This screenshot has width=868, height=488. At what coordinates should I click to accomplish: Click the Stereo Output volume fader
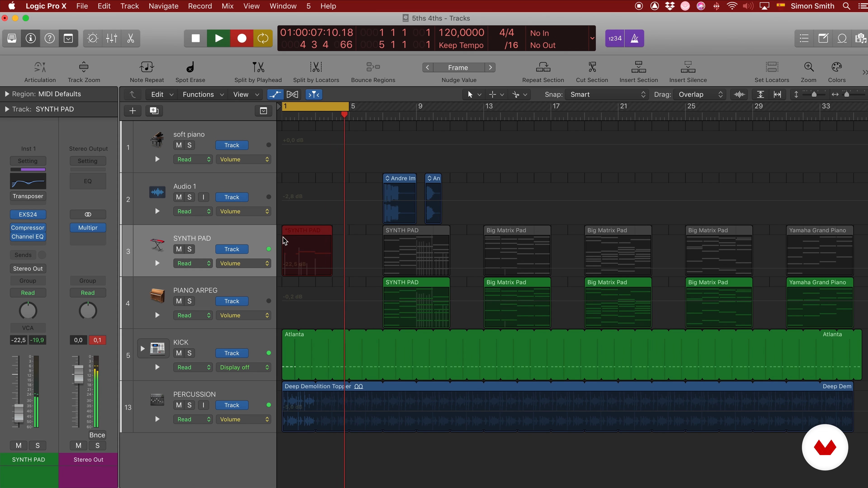(78, 374)
